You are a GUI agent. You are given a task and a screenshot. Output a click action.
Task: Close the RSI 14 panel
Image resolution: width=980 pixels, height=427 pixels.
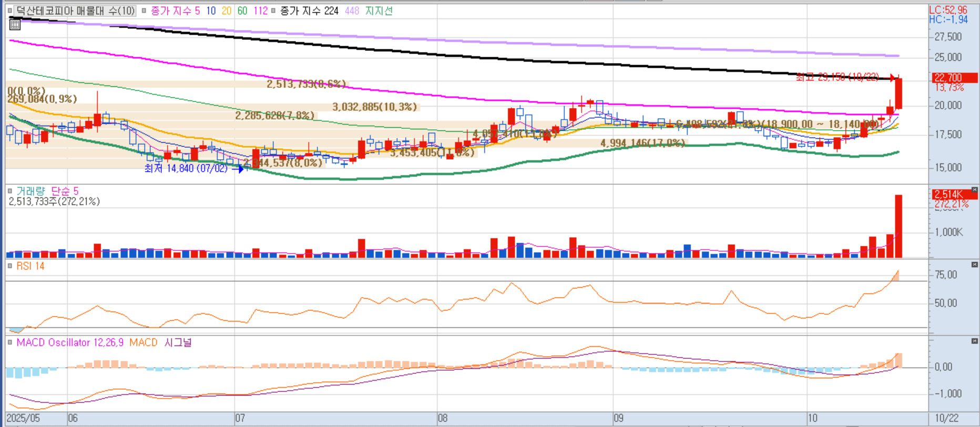[975, 265]
